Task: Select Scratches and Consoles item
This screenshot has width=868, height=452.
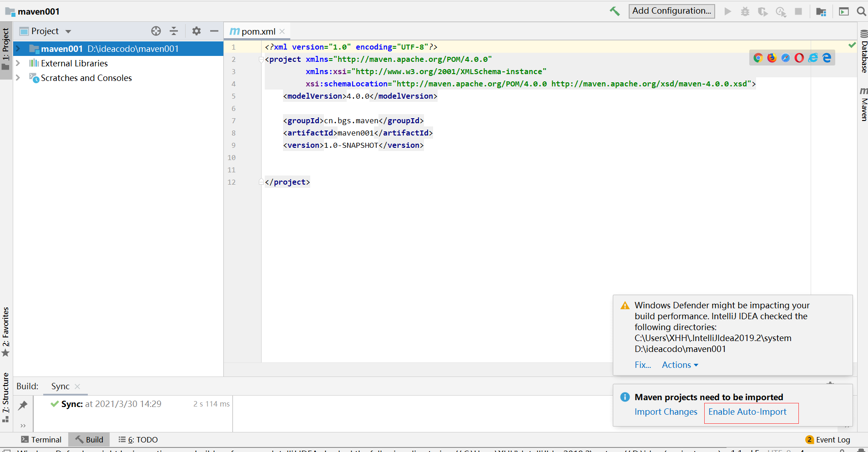Action: pos(86,78)
